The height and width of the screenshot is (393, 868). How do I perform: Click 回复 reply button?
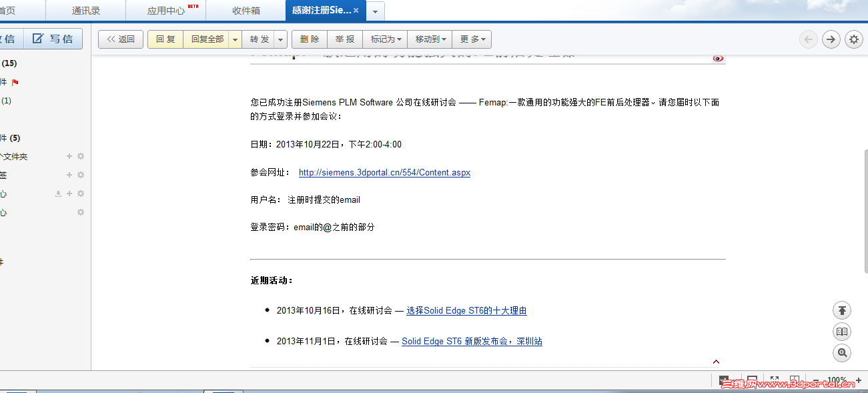(x=165, y=39)
